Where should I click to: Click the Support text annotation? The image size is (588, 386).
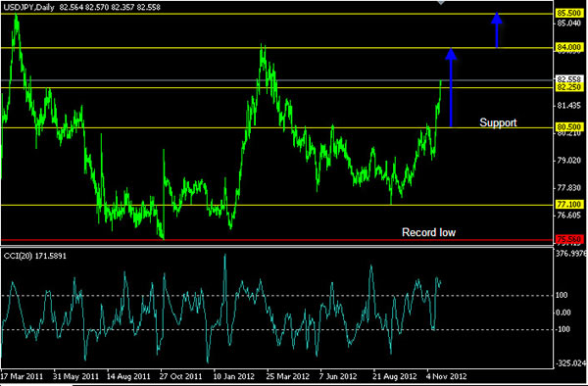point(498,122)
